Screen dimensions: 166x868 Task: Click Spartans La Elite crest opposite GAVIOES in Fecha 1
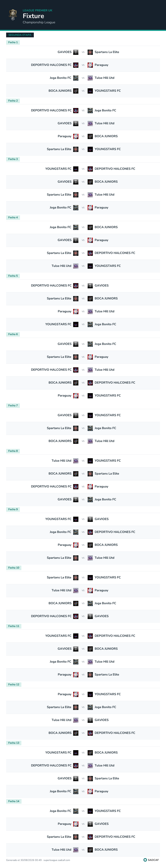(x=90, y=52)
